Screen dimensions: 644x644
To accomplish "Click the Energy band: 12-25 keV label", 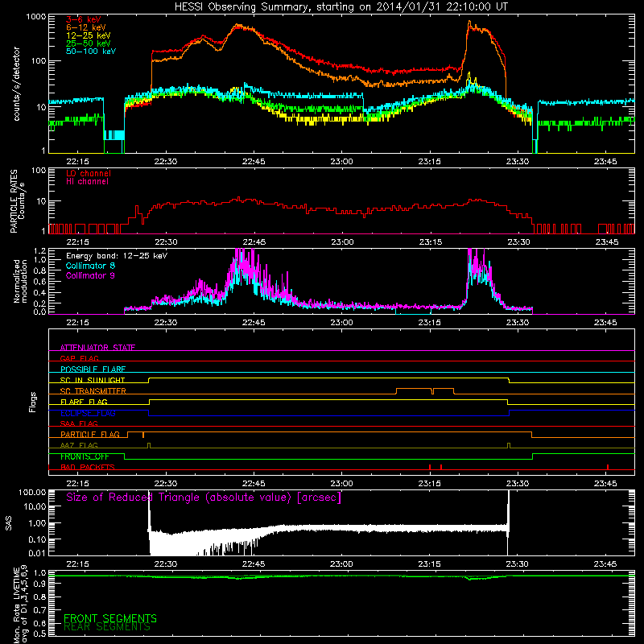I will point(117,256).
